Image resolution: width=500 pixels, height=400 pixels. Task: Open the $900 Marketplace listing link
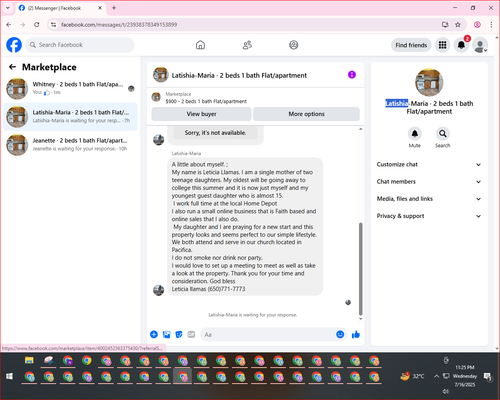(x=206, y=101)
